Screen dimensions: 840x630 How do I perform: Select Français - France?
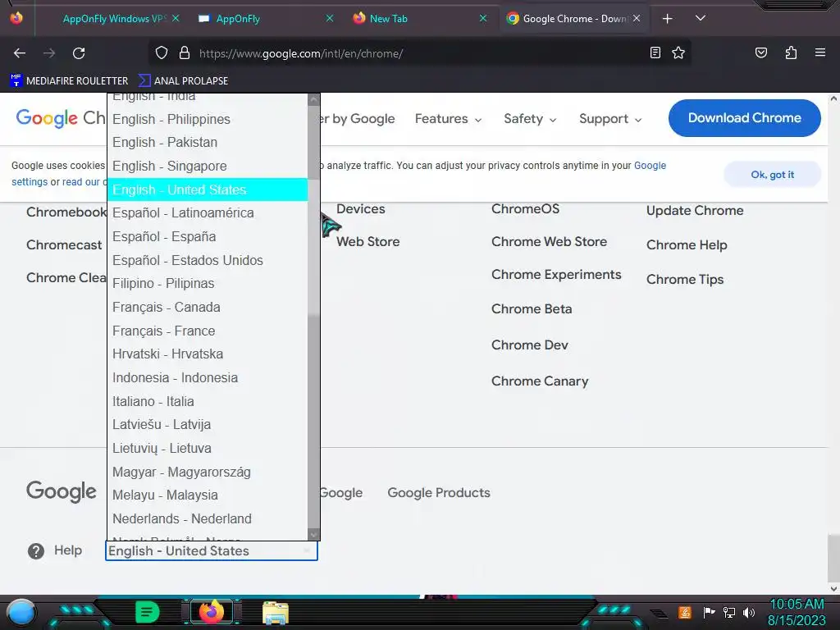pos(208,331)
